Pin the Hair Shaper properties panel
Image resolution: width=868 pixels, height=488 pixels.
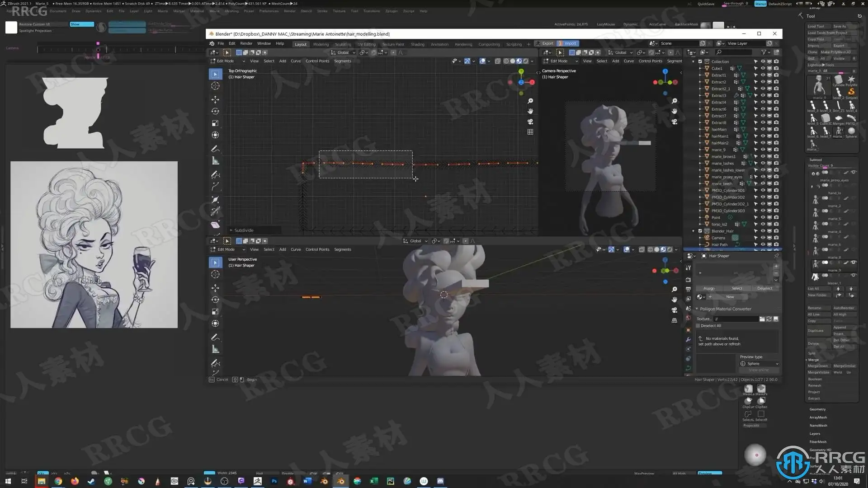[x=776, y=256]
